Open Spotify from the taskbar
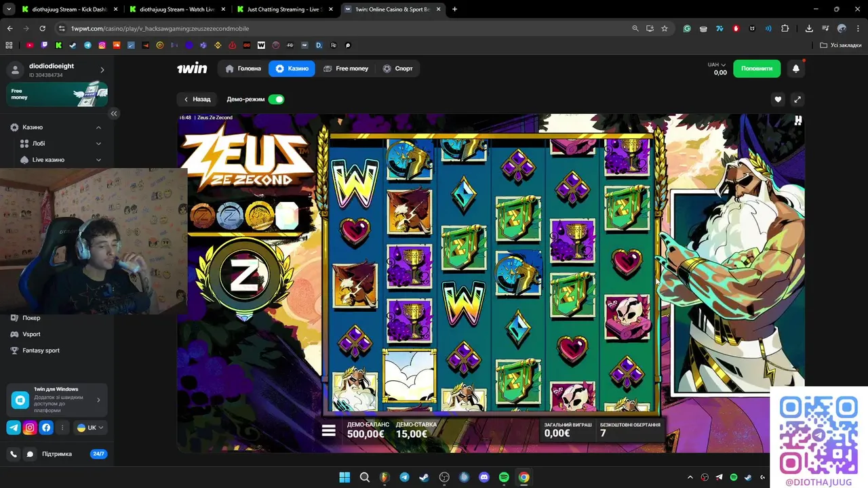This screenshot has height=488, width=868. [x=504, y=477]
